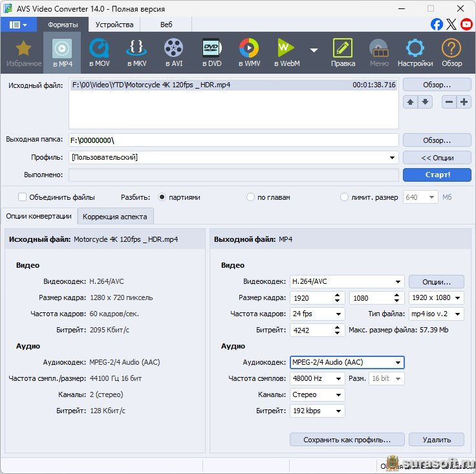This screenshot has width=476, height=474.
Task: Switch to the Форматы tab
Action: (63, 25)
